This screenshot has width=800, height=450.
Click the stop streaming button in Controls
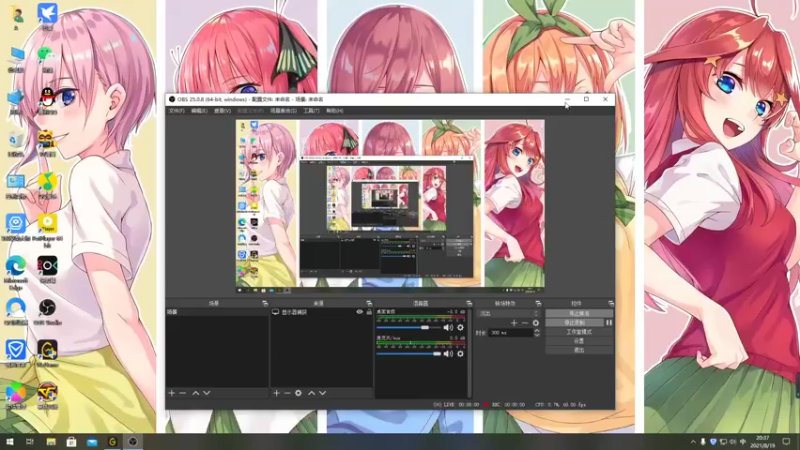point(579,313)
